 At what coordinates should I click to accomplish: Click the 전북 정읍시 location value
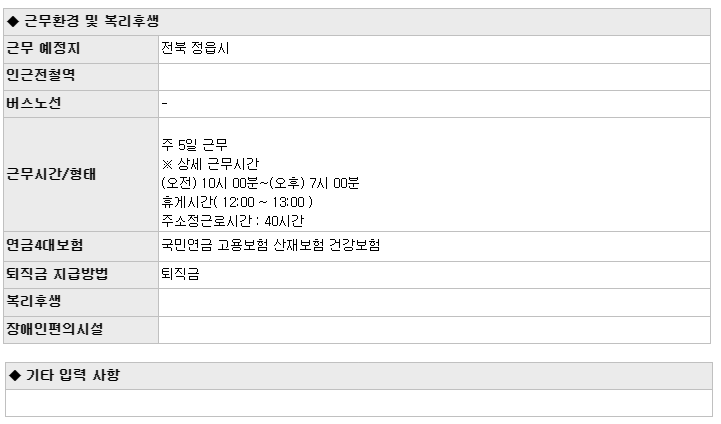coord(195,48)
